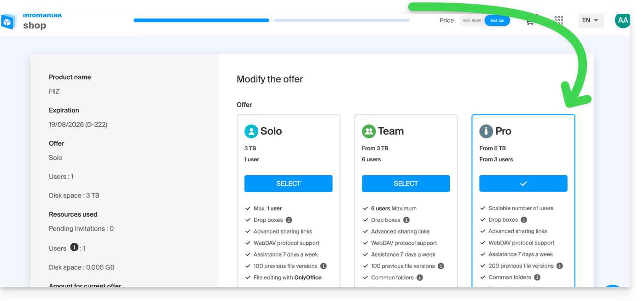
Task: Click the selected Pro offer checkmark button
Action: (x=523, y=183)
